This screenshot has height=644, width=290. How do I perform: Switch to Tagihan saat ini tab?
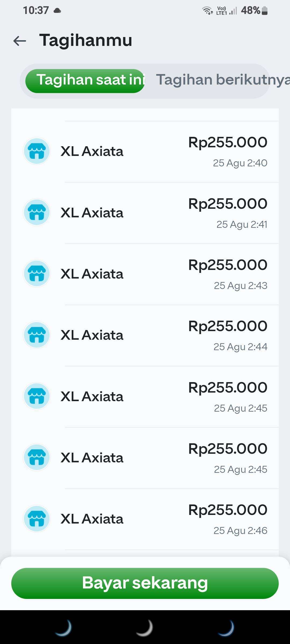click(85, 80)
